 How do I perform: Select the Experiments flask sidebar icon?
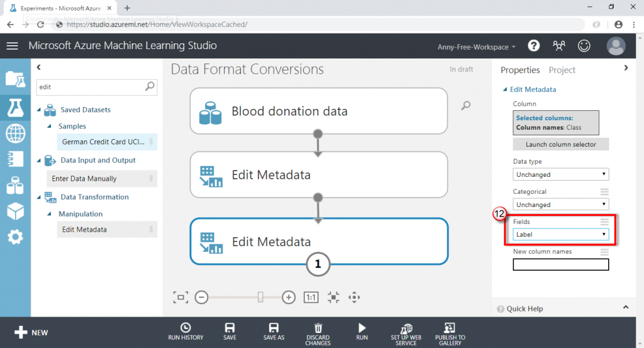click(15, 108)
